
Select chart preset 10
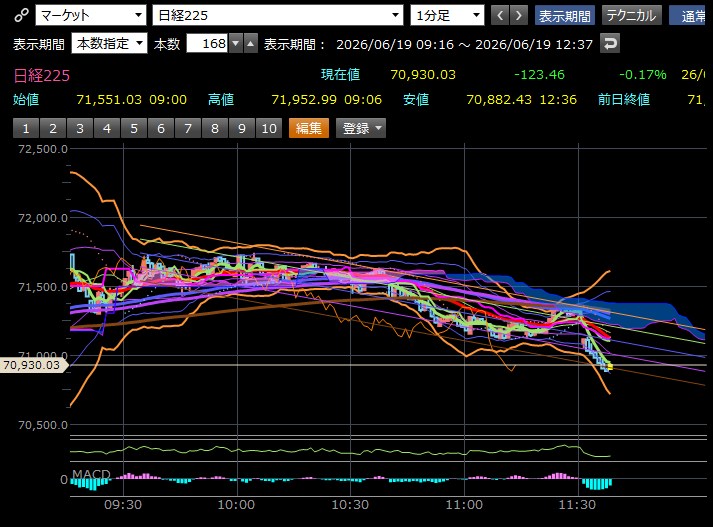pyautogui.click(x=269, y=128)
